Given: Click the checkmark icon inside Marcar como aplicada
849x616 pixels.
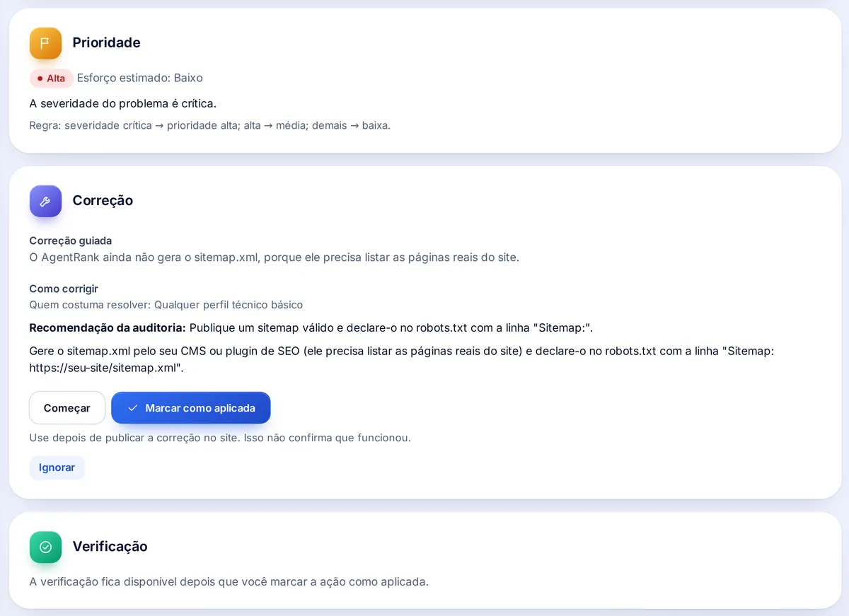Looking at the screenshot, I should (132, 408).
